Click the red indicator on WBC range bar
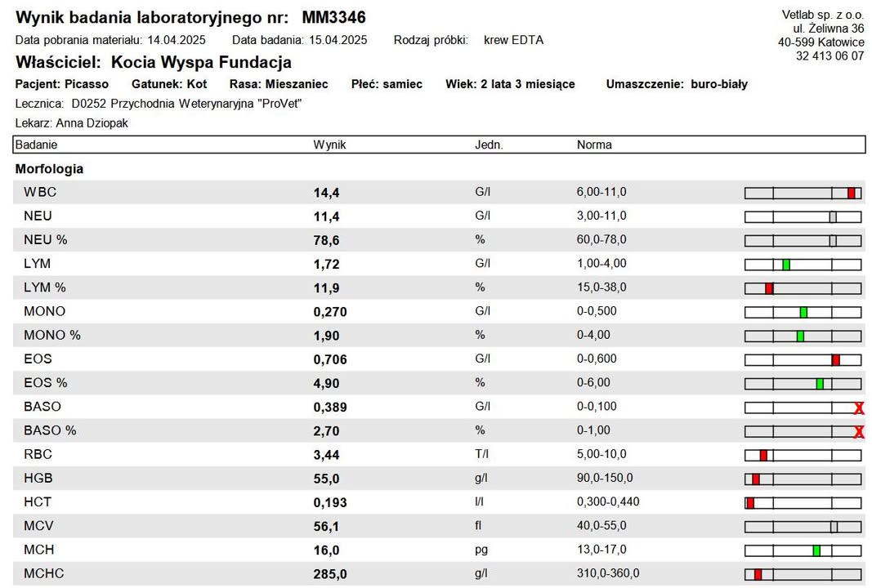Screen dimensions: 872x588 [x=851, y=194]
